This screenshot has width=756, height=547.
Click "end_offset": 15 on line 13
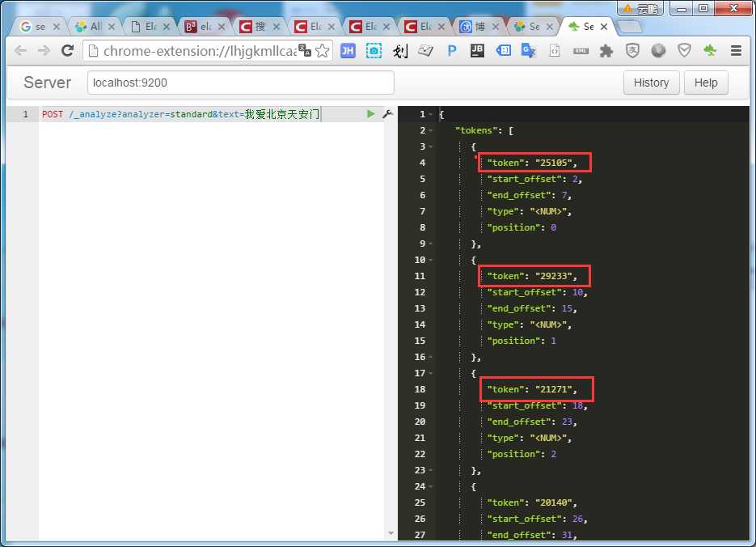531,308
